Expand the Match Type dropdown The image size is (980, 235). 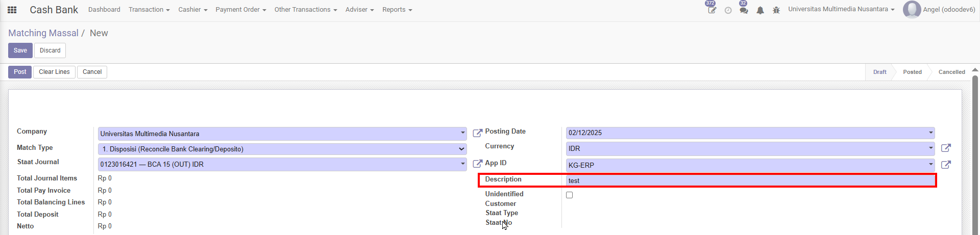[x=282, y=149]
